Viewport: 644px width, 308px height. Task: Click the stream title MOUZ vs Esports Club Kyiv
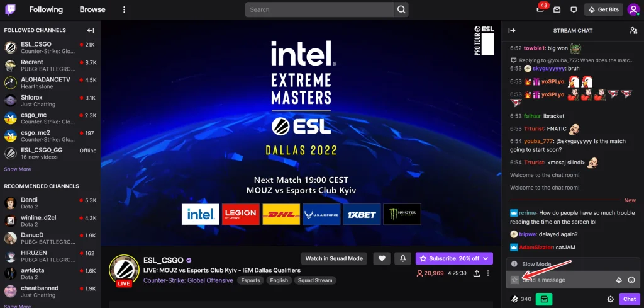(x=222, y=271)
